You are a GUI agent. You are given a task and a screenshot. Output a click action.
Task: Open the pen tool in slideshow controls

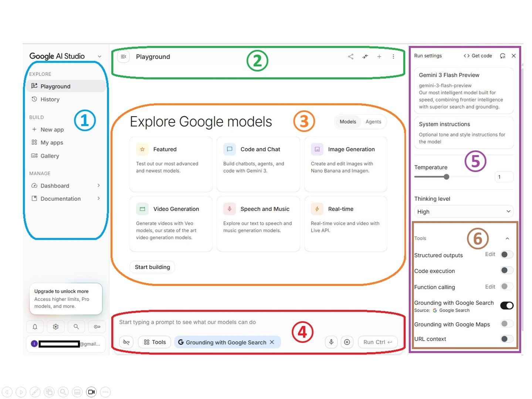click(x=35, y=392)
